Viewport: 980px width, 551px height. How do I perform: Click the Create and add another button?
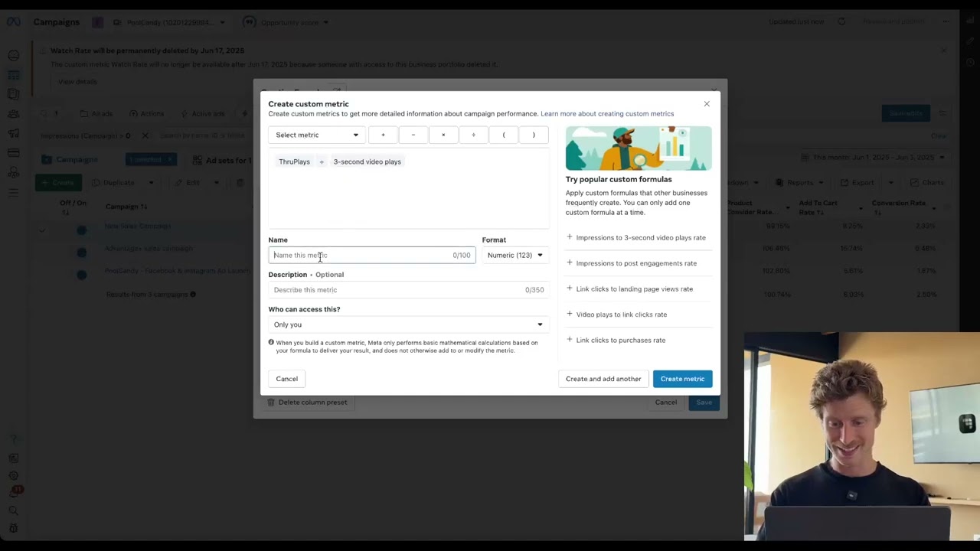pyautogui.click(x=603, y=379)
